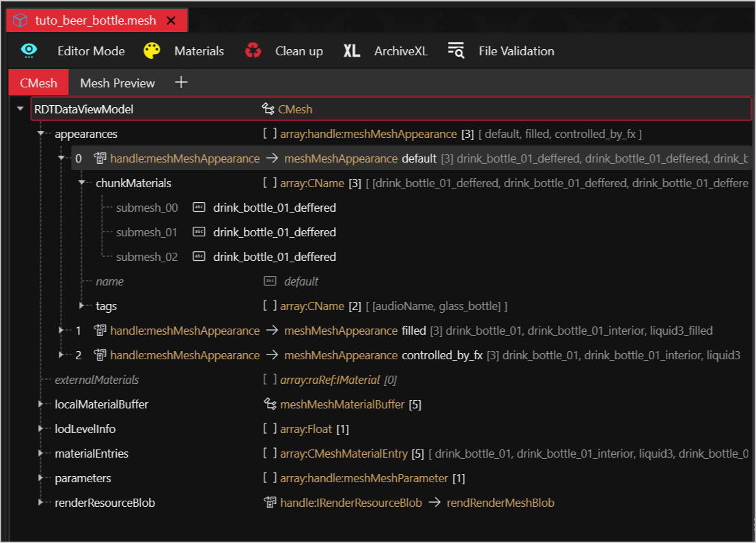This screenshot has width=756, height=543.
Task: Click the plus icon to add tab
Action: [x=181, y=83]
